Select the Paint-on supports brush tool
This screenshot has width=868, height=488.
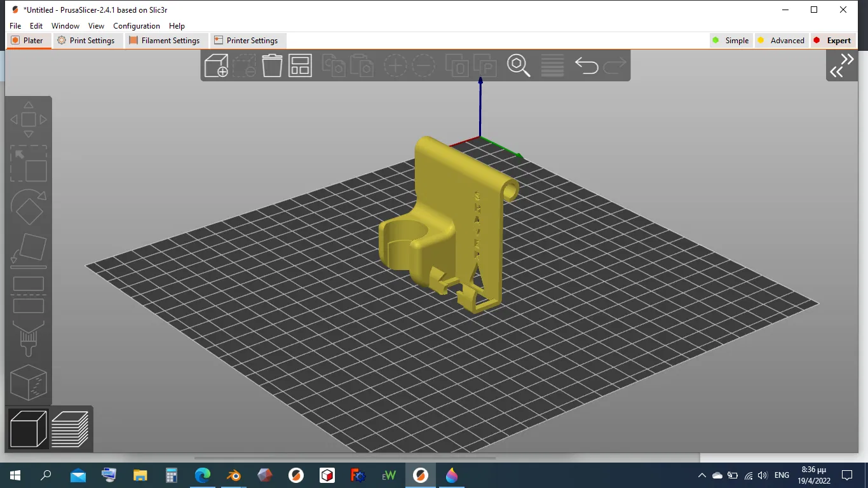29,338
